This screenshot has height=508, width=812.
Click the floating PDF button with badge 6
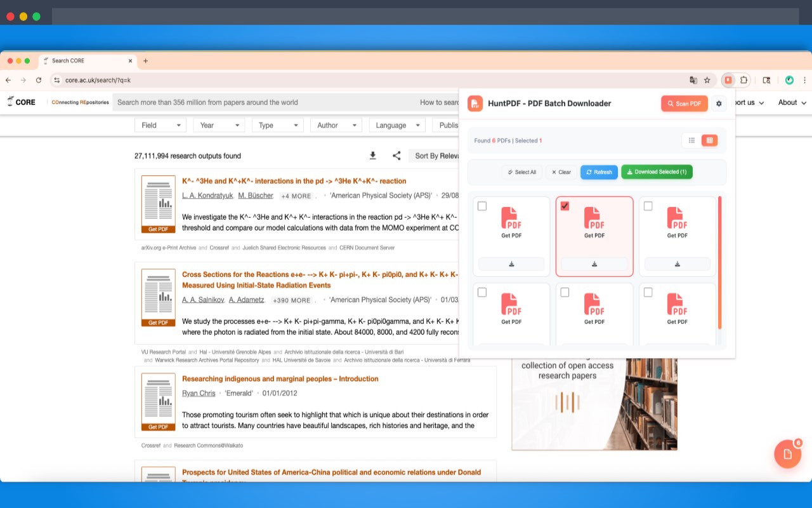pyautogui.click(x=787, y=453)
